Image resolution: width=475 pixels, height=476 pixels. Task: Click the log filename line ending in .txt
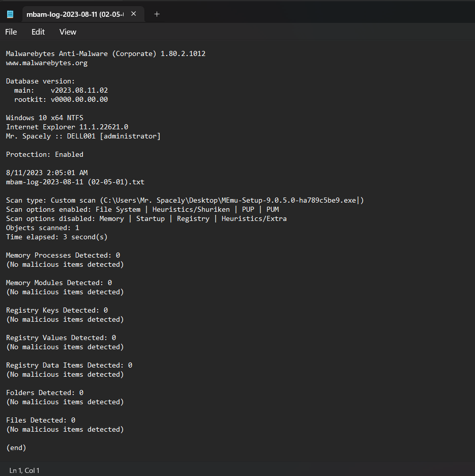[75, 182]
